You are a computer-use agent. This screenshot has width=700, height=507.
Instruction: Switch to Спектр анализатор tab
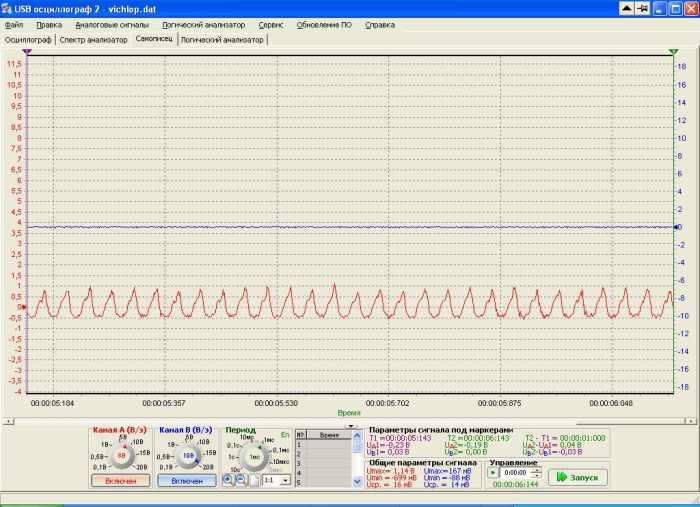[x=93, y=40]
